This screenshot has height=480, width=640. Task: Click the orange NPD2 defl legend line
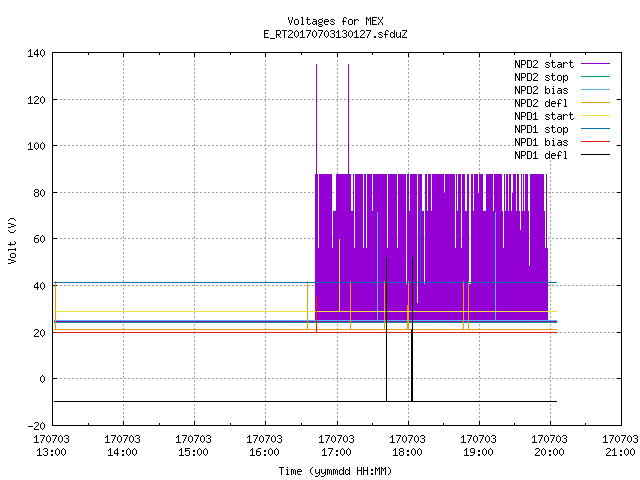tap(596, 102)
